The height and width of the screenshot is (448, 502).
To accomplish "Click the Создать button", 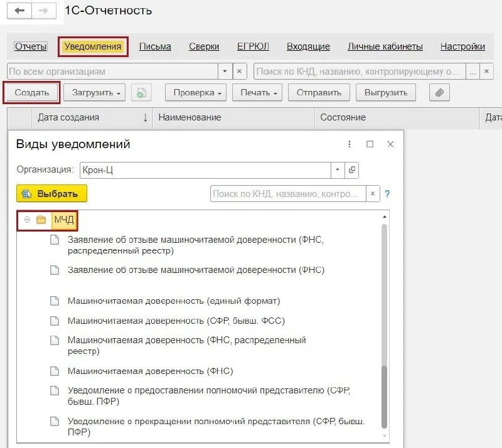I will pos(32,92).
